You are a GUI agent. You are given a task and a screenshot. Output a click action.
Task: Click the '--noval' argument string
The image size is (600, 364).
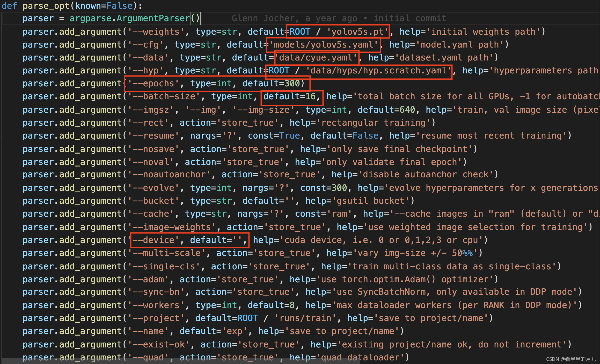click(x=151, y=162)
